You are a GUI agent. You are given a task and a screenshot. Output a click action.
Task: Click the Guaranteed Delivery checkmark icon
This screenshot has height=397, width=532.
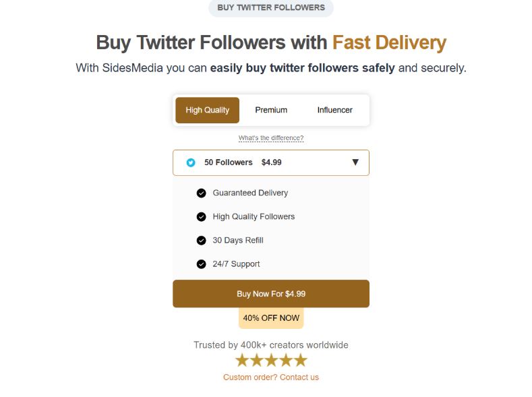pos(201,193)
